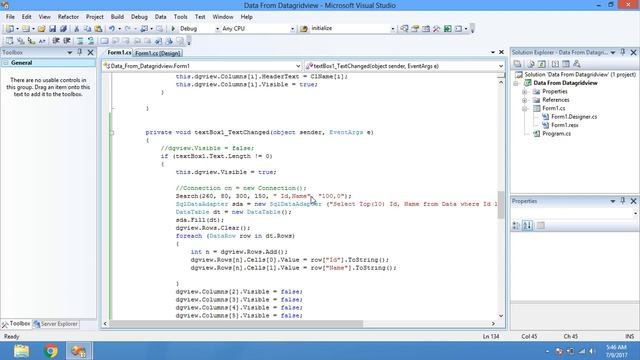Click the Open File folder icon
Viewport: 640px width, 360px height.
click(42, 29)
